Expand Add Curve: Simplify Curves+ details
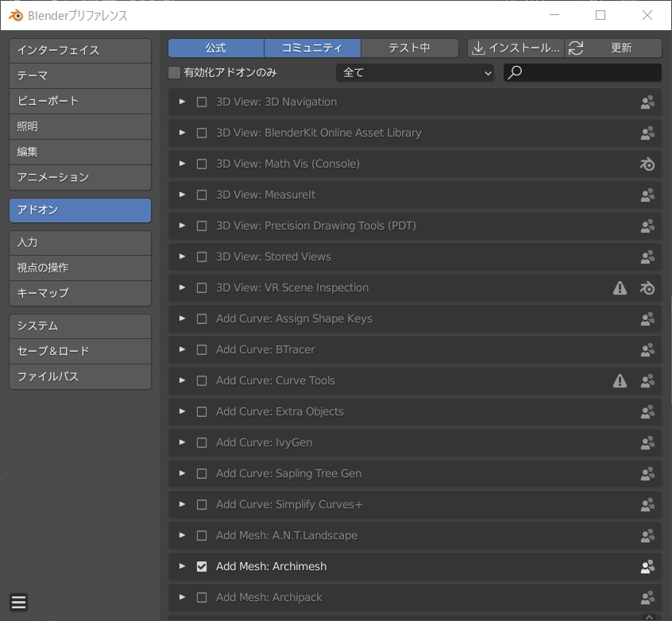Screen dimensions: 672x621 pos(182,504)
